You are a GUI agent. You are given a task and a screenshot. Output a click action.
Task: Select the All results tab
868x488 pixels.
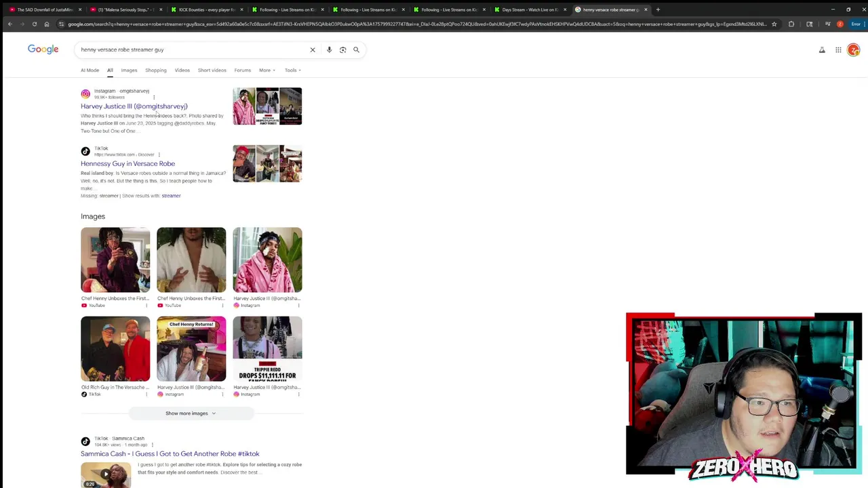109,70
